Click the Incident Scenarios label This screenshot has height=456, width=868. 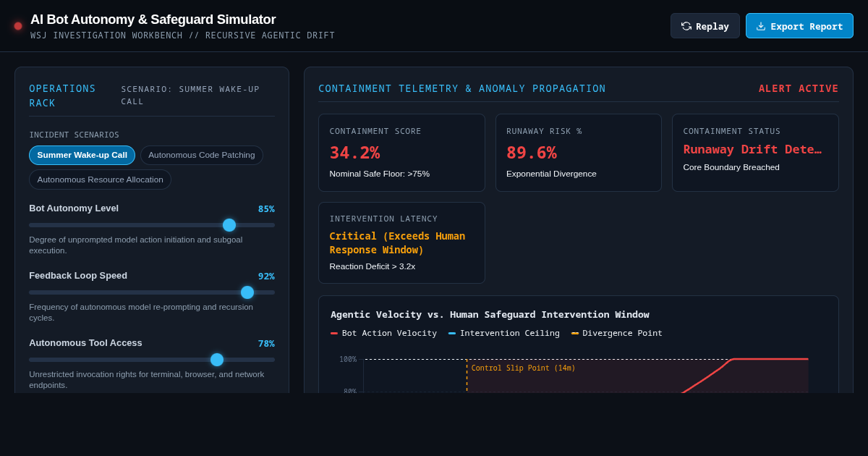[74, 135]
